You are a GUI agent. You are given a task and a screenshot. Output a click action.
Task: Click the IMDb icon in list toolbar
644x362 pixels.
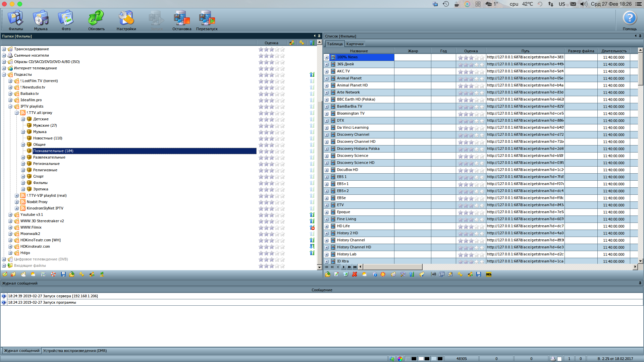tap(488, 275)
